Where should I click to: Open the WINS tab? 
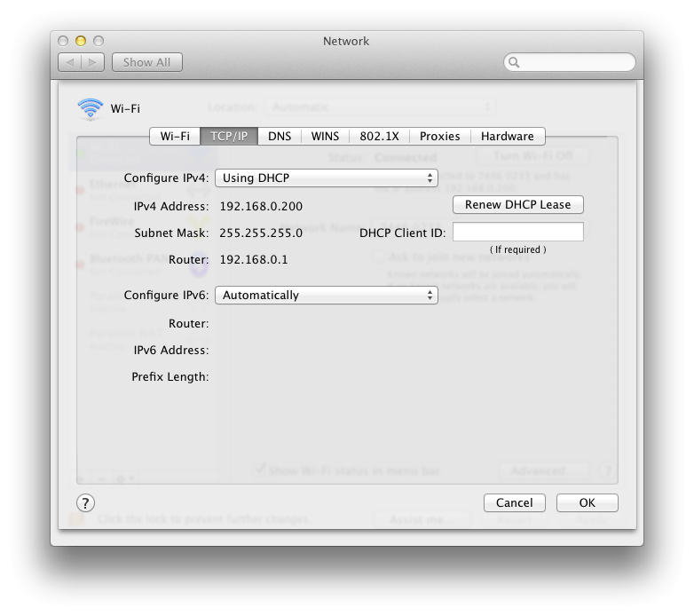coord(325,137)
